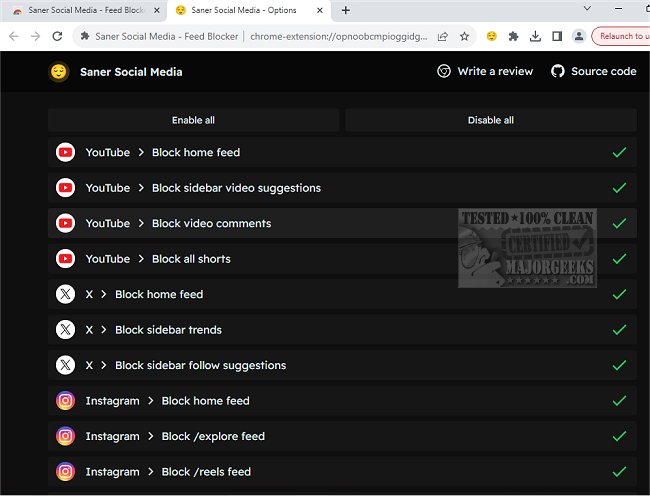Toggle Instagram Block home feed checkmark
650x496 pixels.
(619, 401)
